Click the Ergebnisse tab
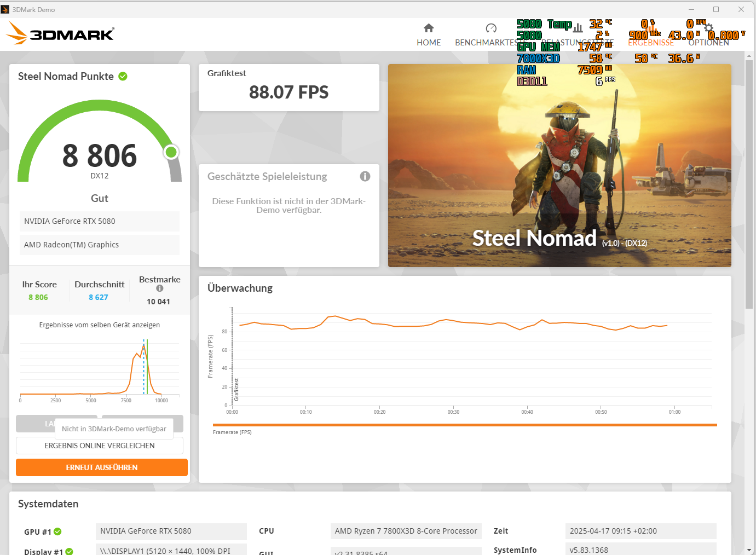 tap(651, 42)
